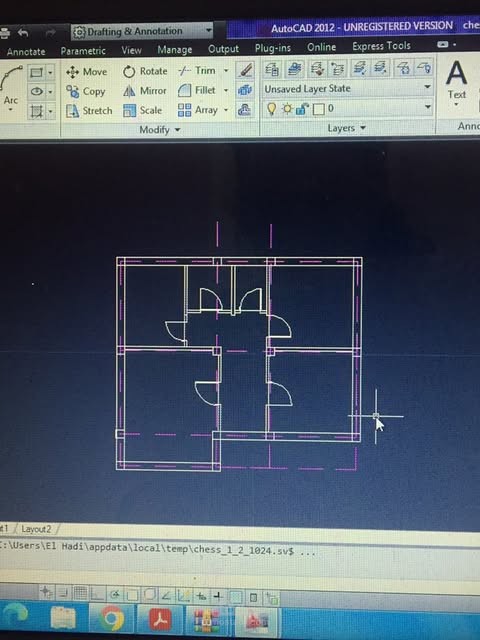
Task: Select the Move tool
Action: (87, 72)
